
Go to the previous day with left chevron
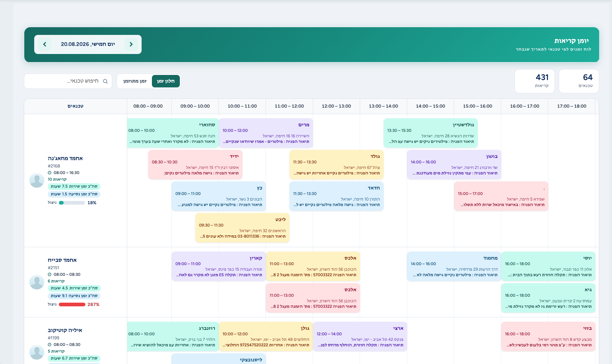(x=45, y=44)
